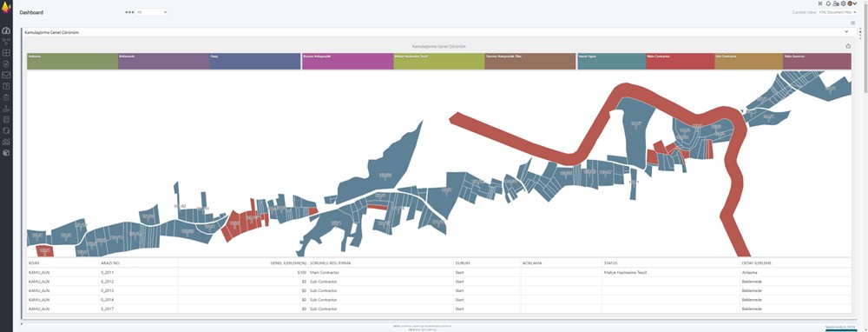Open the chart analytics icon in sidebar
This screenshot has height=332, width=868.
click(x=6, y=142)
